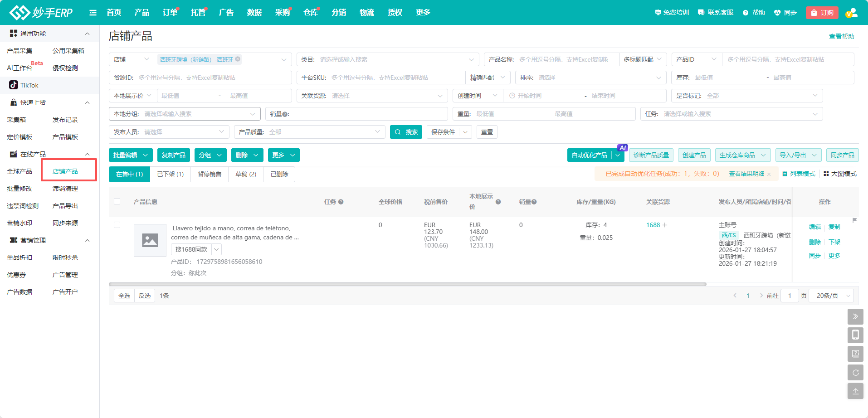
Task: Click the scroll-to-top arrow icon
Action: [x=855, y=391]
